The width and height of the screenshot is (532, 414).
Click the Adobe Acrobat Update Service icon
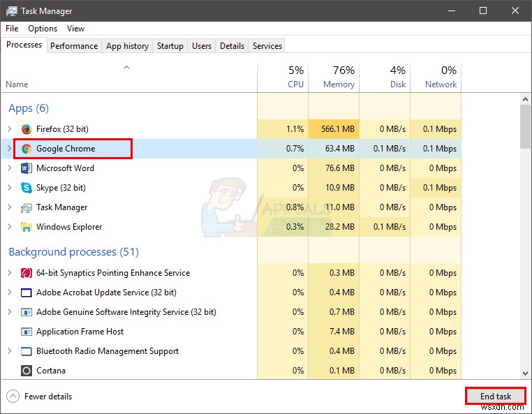(26, 293)
